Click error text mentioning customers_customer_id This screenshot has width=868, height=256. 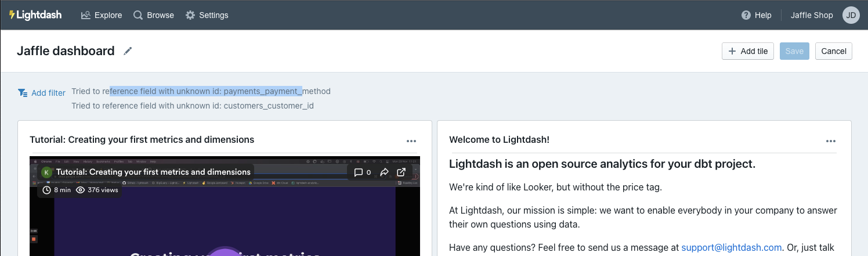tap(193, 106)
